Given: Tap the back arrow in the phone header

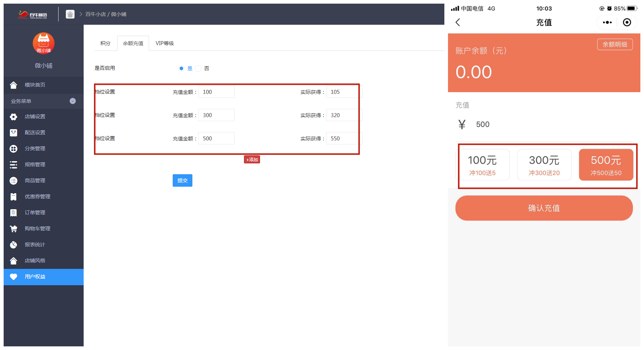Looking at the screenshot, I should pyautogui.click(x=458, y=23).
